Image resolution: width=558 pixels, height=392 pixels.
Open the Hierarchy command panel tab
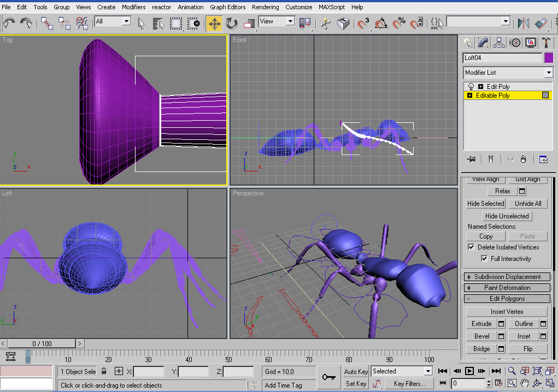(499, 43)
